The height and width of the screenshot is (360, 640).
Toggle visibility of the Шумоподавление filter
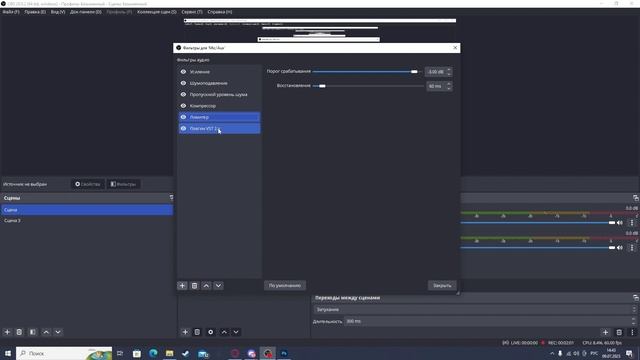pyautogui.click(x=183, y=83)
